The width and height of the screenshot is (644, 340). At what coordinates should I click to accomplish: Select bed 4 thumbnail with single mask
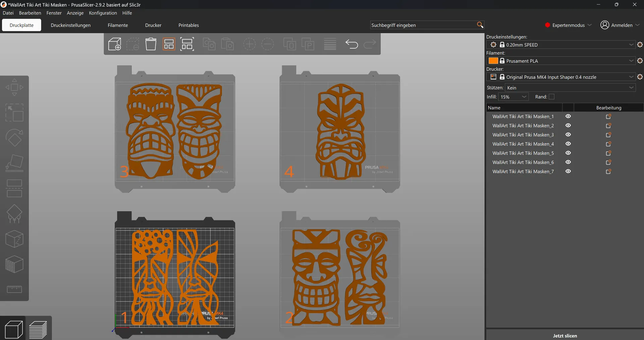[340, 129]
